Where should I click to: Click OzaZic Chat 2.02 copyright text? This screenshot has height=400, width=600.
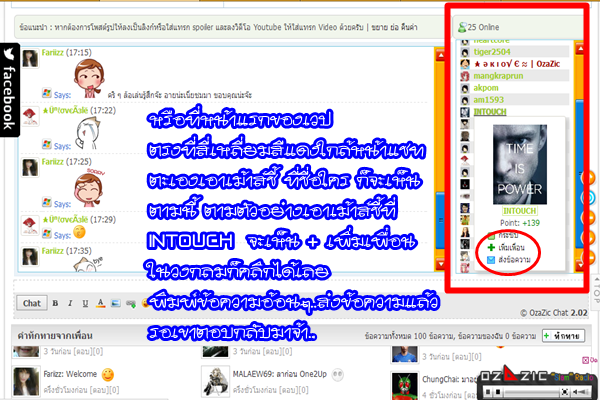[x=554, y=313]
